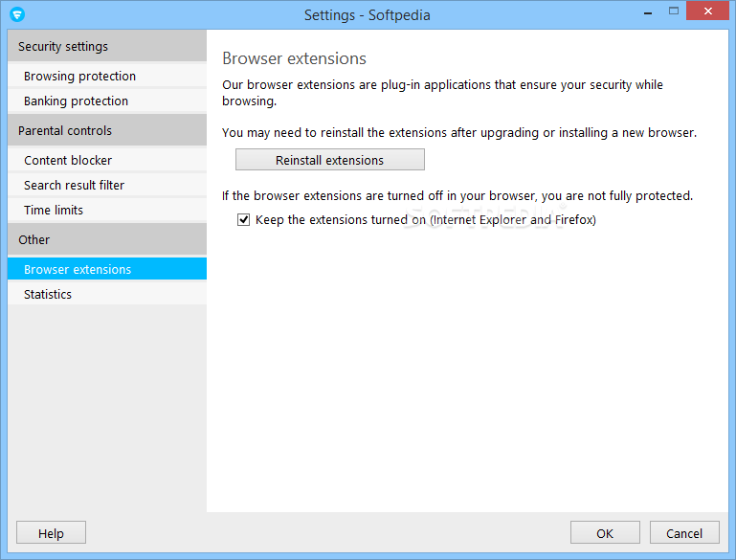
Task: Go to Time limits settings
Action: [107, 210]
